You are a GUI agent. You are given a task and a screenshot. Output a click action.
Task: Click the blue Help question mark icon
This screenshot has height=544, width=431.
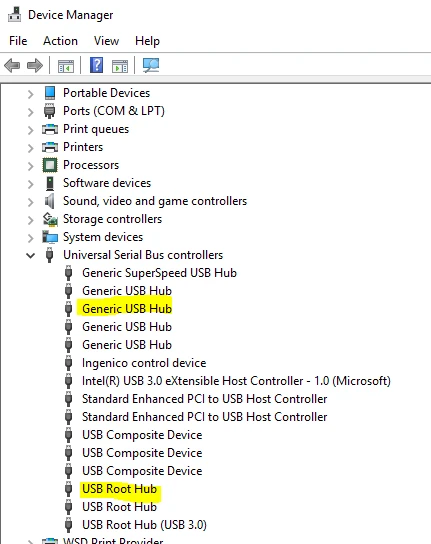96,65
